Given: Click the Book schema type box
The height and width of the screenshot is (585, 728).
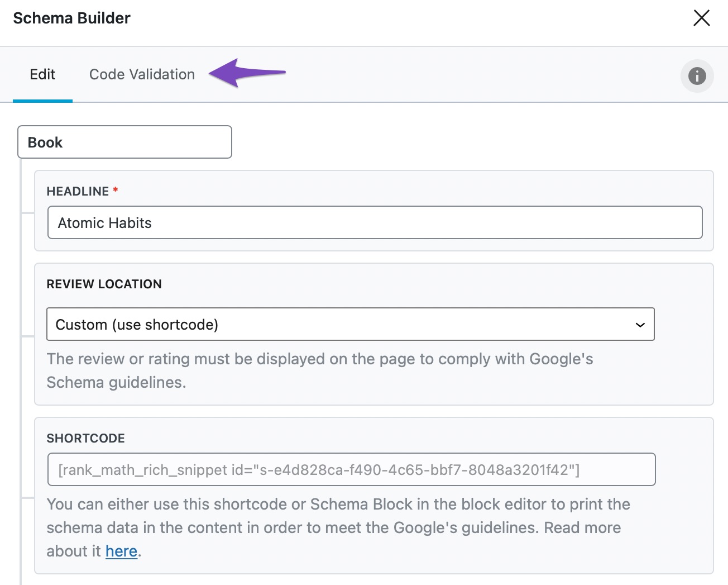Looking at the screenshot, I should tap(124, 142).
